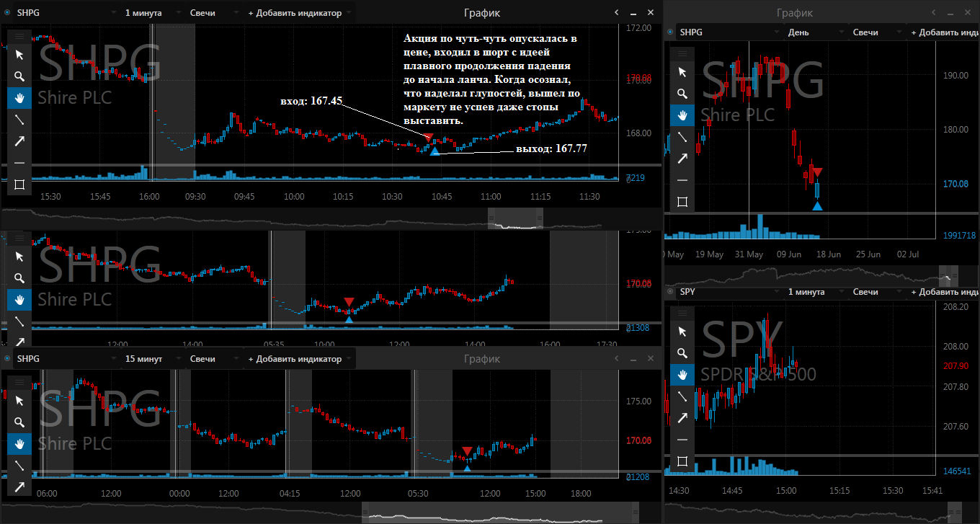980x524 pixels.
Task: Grab navigator handle below SHPG День chart
Action: coord(948,275)
